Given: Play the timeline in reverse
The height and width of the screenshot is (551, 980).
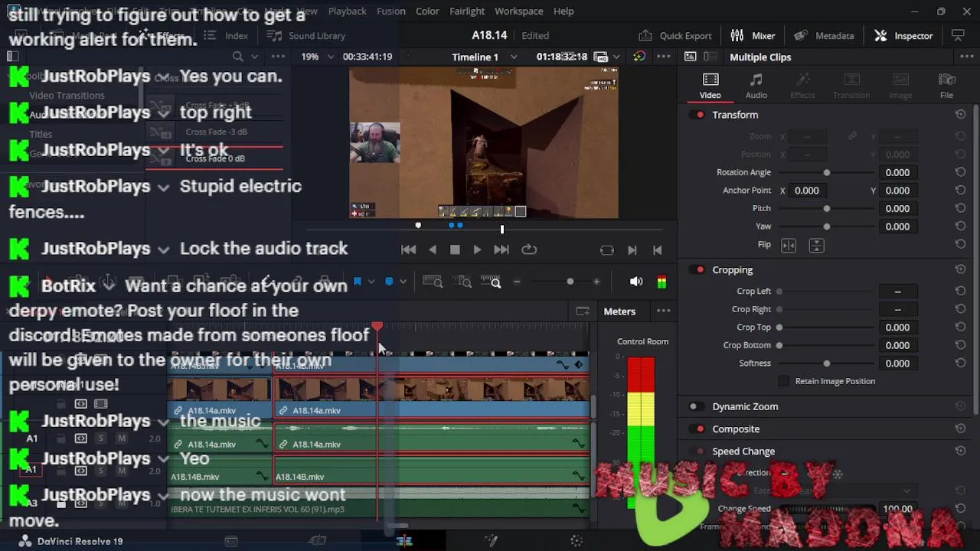Looking at the screenshot, I should pos(433,249).
